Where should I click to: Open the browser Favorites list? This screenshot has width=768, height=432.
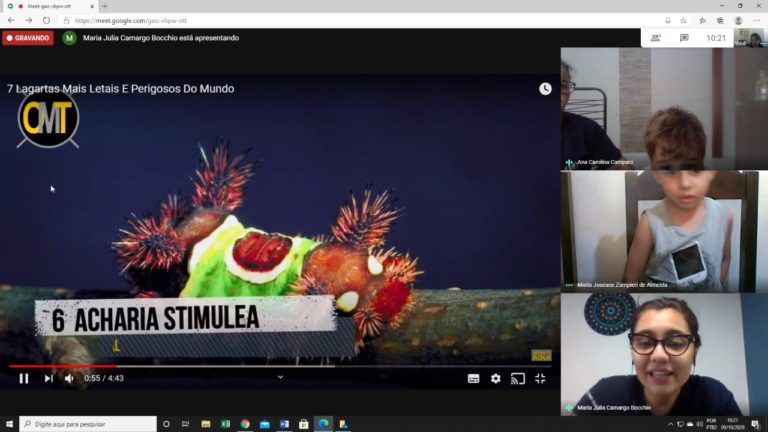702,21
